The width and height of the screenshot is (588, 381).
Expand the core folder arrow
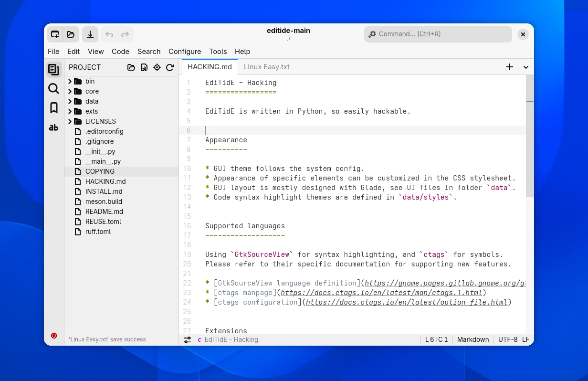pyautogui.click(x=70, y=91)
